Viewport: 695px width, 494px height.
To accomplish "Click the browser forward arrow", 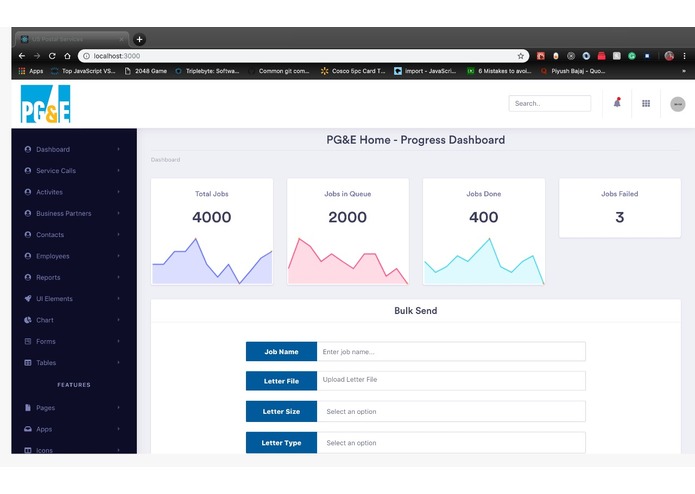I will click(37, 56).
